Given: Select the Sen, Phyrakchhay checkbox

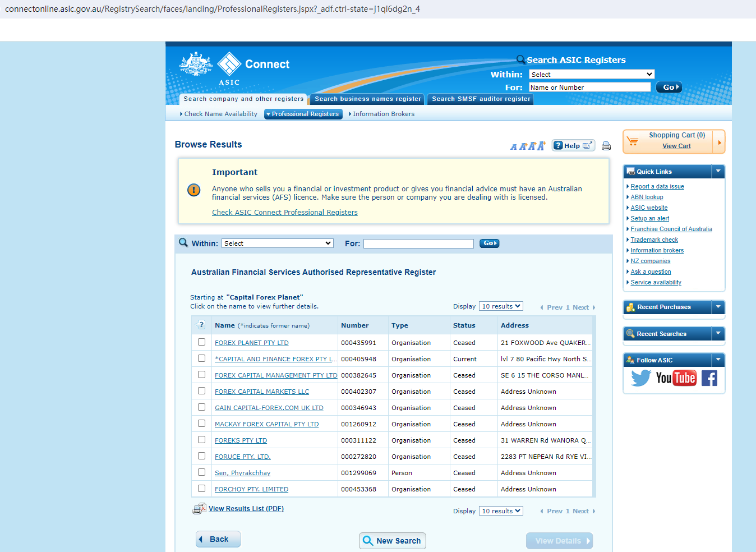Looking at the screenshot, I should (x=201, y=472).
